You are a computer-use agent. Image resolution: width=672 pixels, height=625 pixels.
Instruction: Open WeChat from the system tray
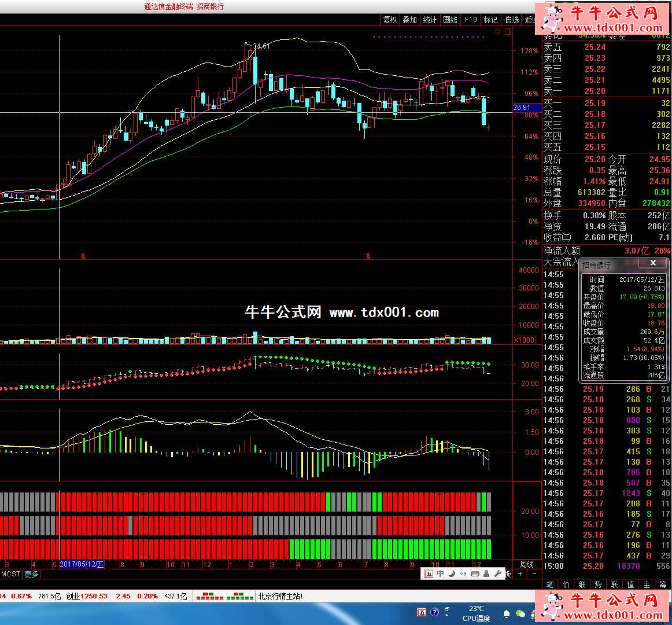(520, 613)
